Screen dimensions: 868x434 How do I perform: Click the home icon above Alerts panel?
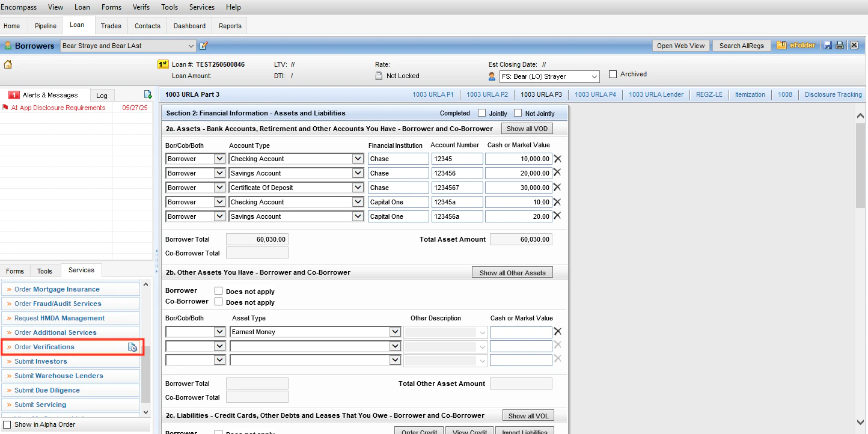coord(8,63)
